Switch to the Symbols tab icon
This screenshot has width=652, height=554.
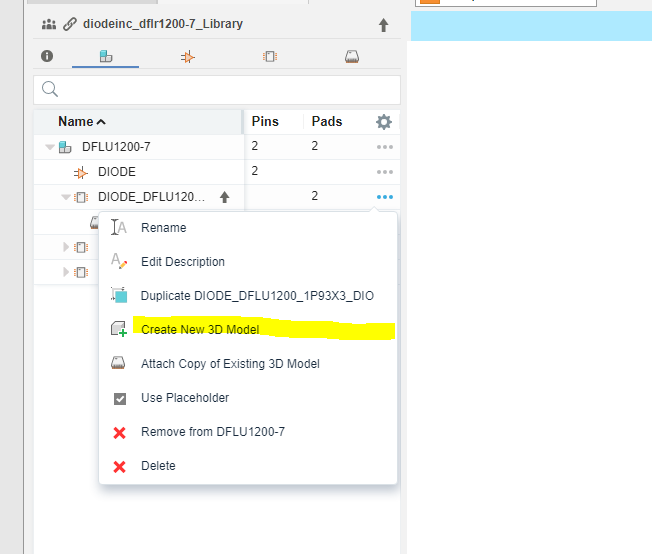(188, 57)
